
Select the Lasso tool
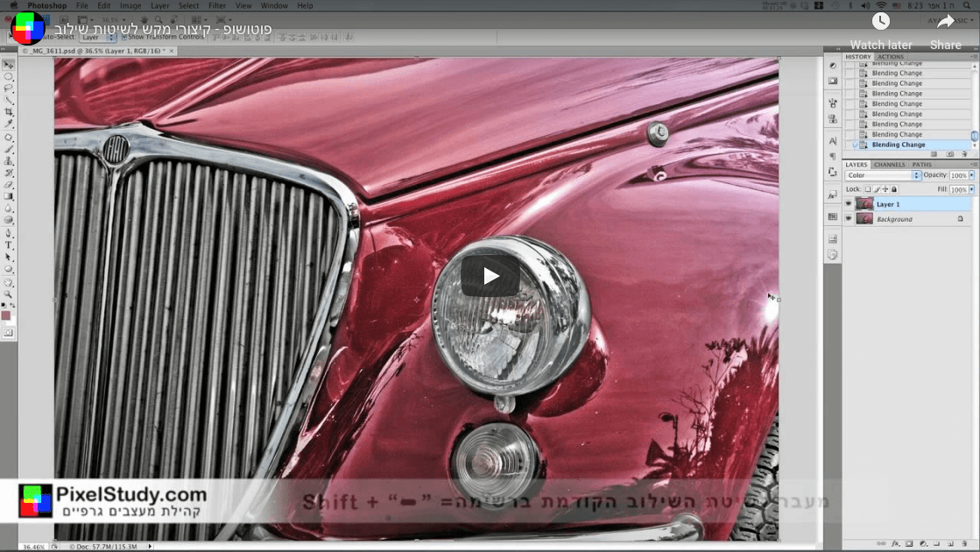[9, 88]
